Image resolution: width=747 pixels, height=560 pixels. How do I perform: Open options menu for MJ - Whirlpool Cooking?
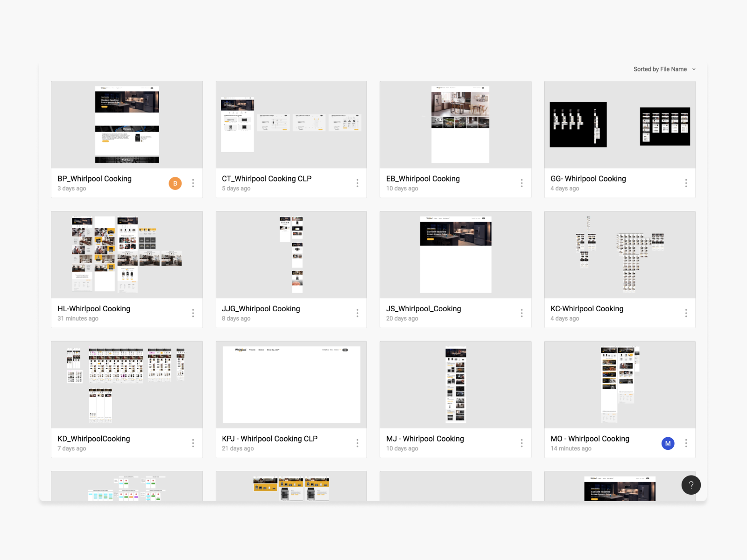(521, 443)
